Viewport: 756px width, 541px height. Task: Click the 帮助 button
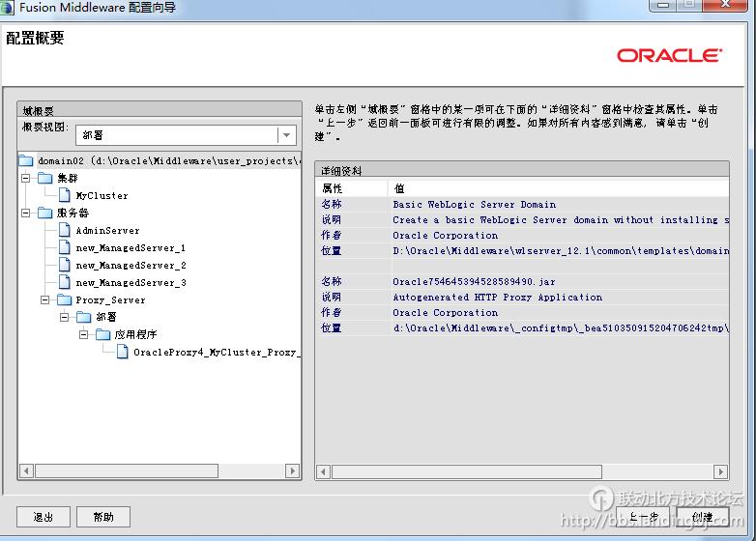(102, 517)
